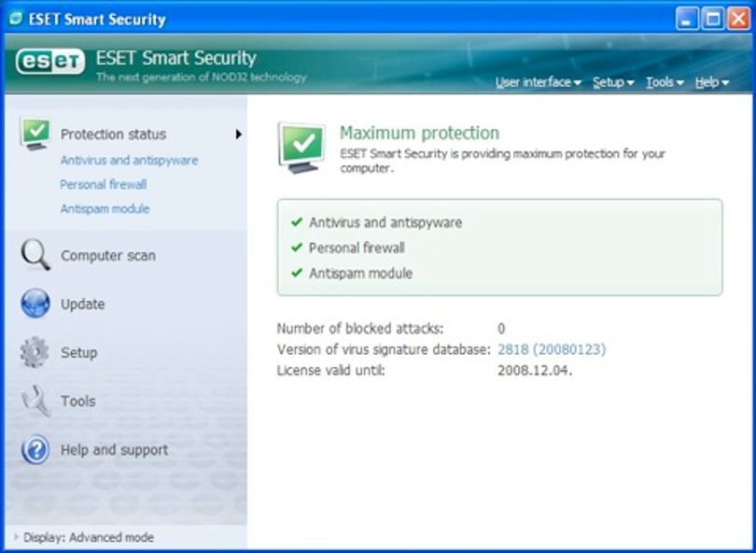756x553 pixels.
Task: Open Computer scan via magnifier icon
Action: pyautogui.click(x=35, y=255)
